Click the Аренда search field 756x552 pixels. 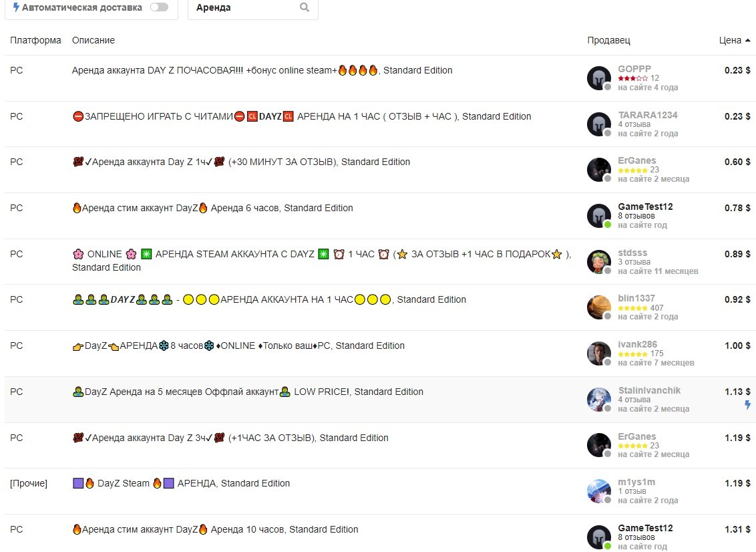coord(252,8)
